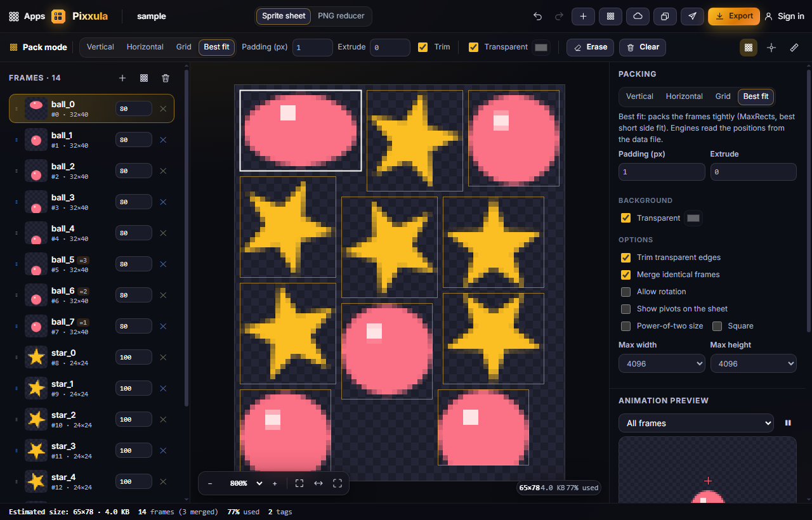This screenshot has height=520, width=812.
Task: Click the crosshair pivot icon in the toolbar
Action: tap(771, 48)
